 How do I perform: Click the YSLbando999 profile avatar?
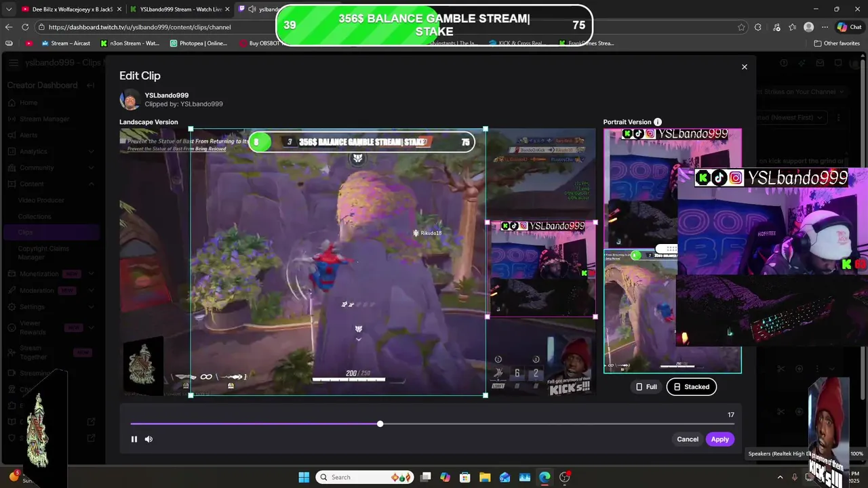pyautogui.click(x=130, y=100)
